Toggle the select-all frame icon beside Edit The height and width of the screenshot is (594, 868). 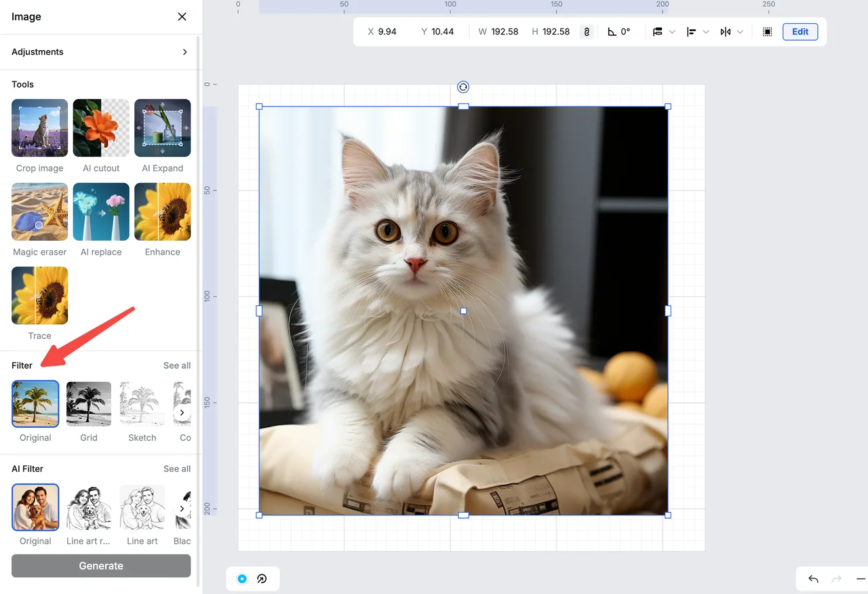click(767, 32)
